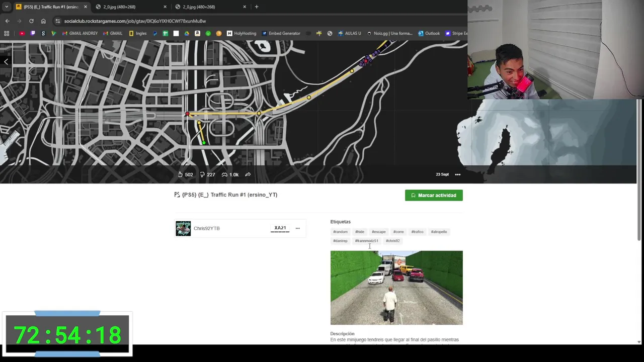This screenshot has width=644, height=362.
Task: Go back with the browser back arrow
Action: coord(7,21)
